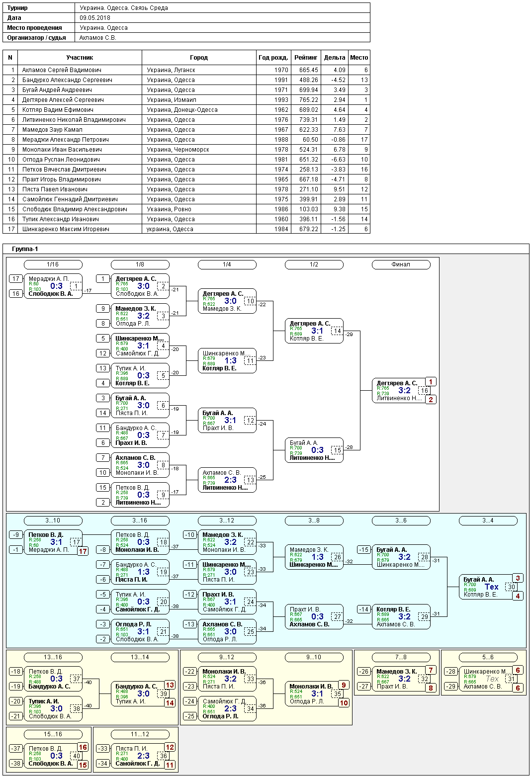532x778 pixels.
Task: Click the Рейтинг column header
Action: pyautogui.click(x=306, y=58)
